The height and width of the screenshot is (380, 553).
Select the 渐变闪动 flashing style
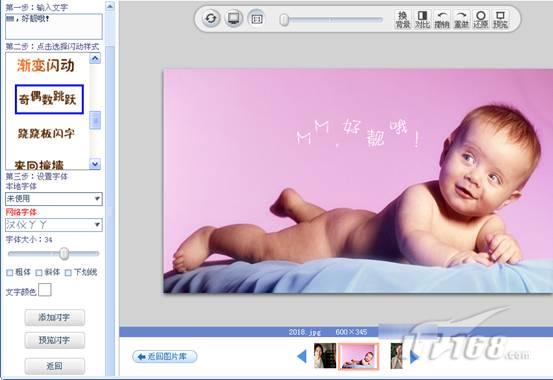click(46, 66)
